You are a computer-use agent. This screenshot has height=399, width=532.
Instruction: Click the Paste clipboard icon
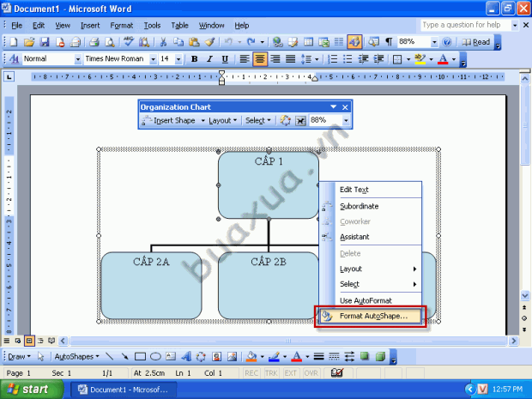pos(194,42)
